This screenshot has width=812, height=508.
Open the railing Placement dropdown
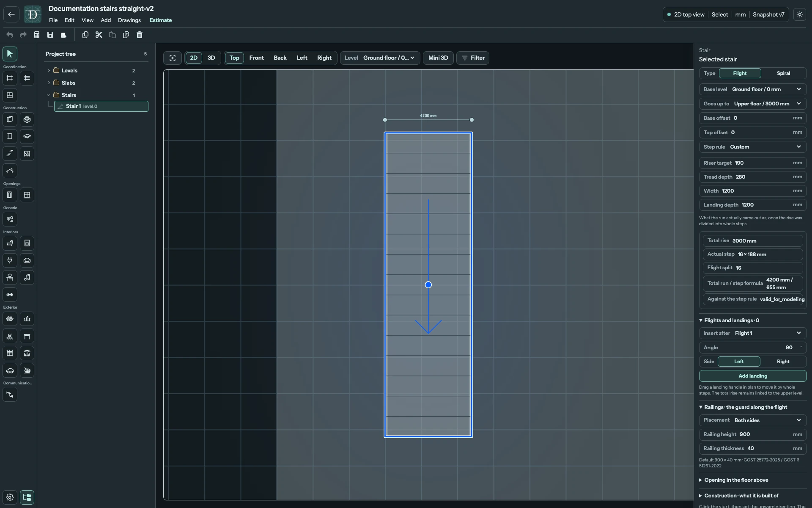coord(753,420)
